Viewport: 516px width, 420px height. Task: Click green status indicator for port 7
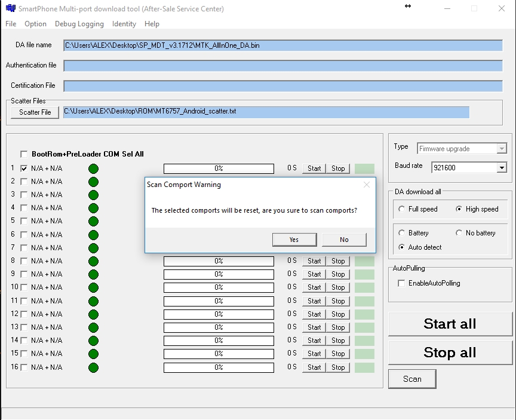(93, 248)
